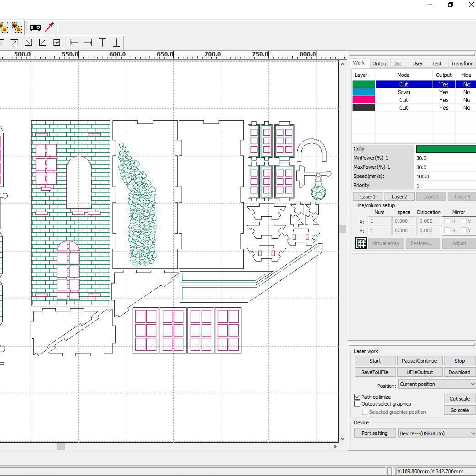Click the align bottom edge icon
This screenshot has height=476, width=476.
click(x=116, y=43)
